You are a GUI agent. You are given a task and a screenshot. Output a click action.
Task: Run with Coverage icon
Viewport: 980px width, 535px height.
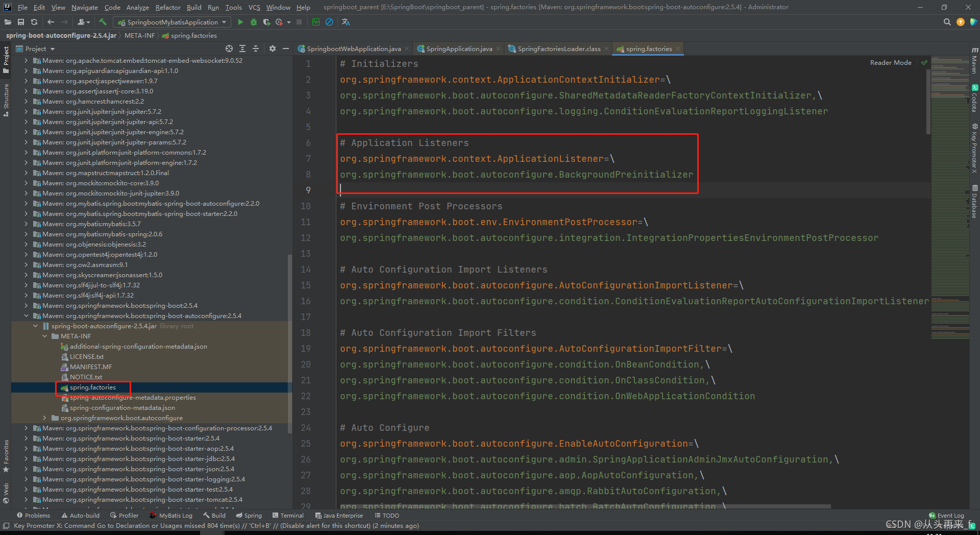[x=266, y=22]
